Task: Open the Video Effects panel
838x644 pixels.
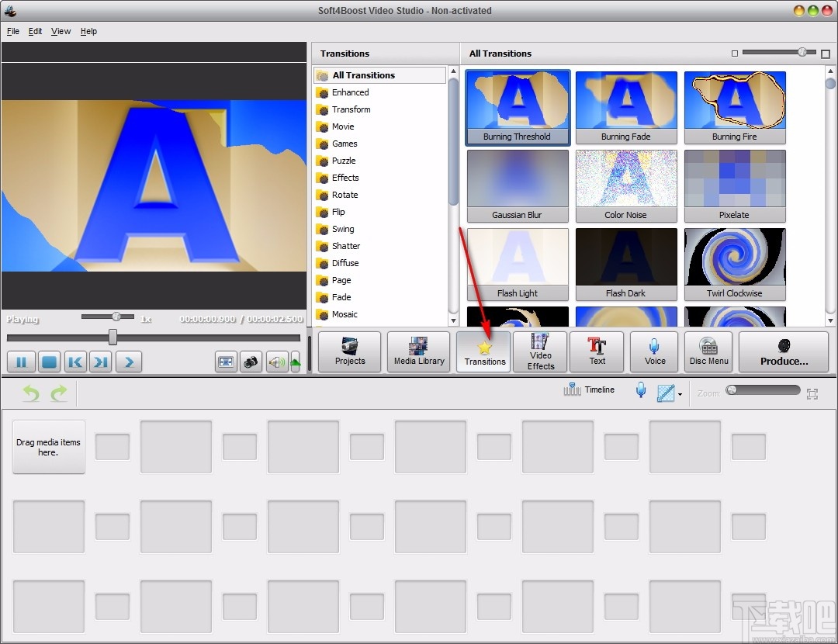Action: coord(539,352)
